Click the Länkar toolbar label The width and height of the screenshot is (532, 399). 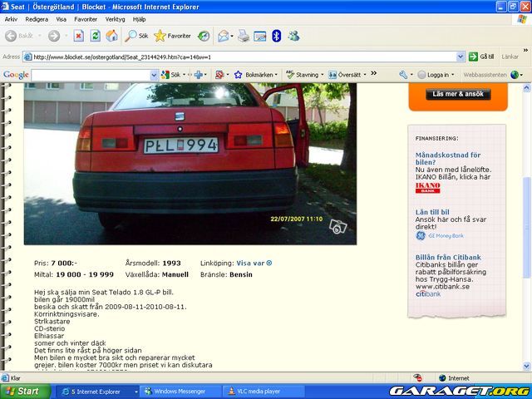pyautogui.click(x=510, y=57)
